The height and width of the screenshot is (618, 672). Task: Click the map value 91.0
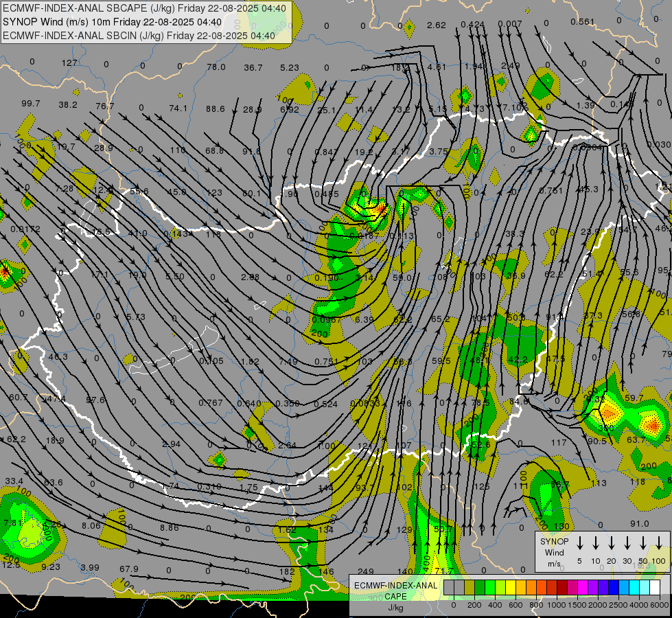pos(640,523)
